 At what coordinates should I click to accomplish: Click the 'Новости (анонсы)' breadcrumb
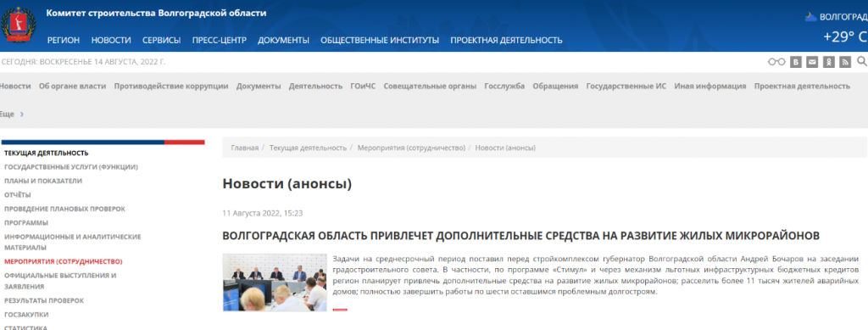(505, 148)
